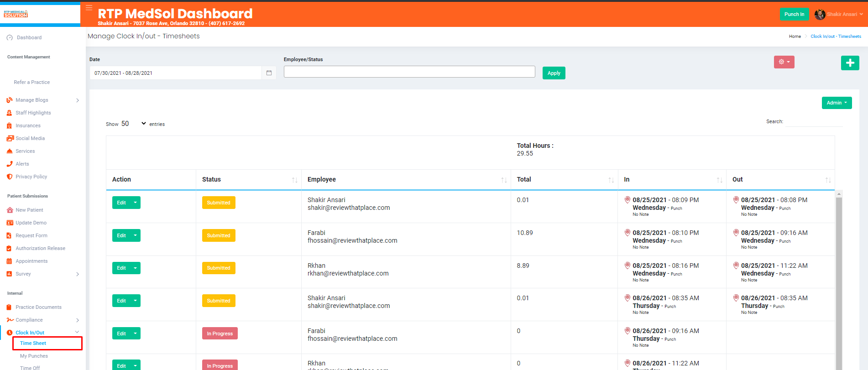868x370 pixels.
Task: Click Edit for Farabi 10.89 row
Action: (x=121, y=235)
